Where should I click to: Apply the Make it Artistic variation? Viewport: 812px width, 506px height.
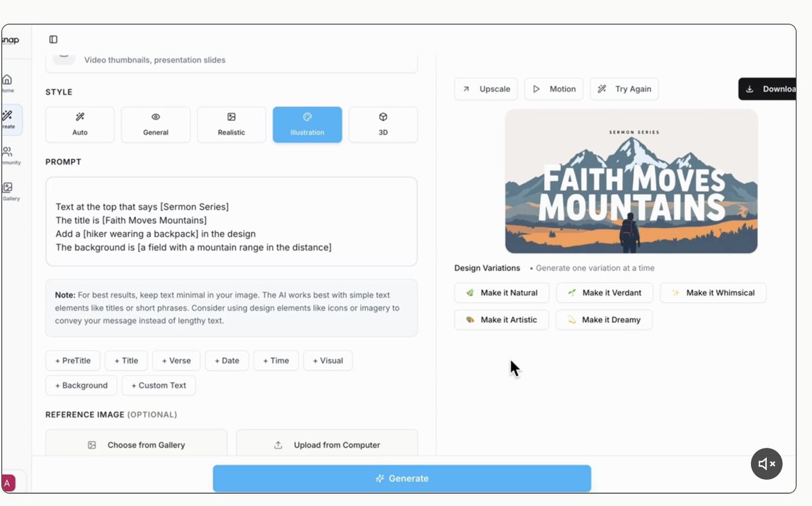coord(501,320)
